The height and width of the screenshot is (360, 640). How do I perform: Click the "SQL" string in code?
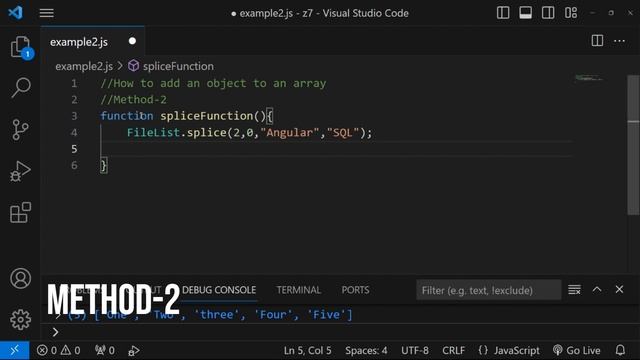[343, 133]
